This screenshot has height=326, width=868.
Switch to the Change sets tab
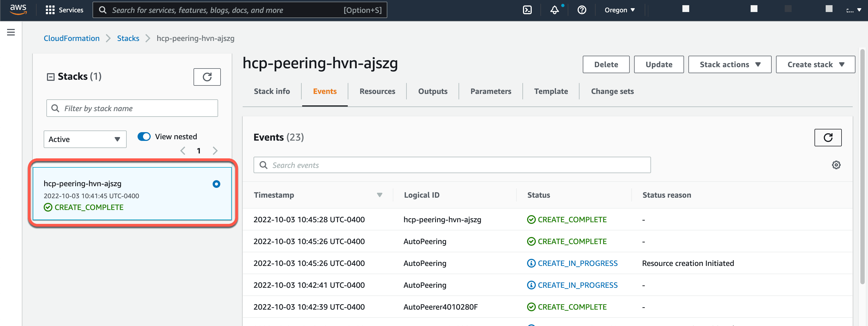612,91
